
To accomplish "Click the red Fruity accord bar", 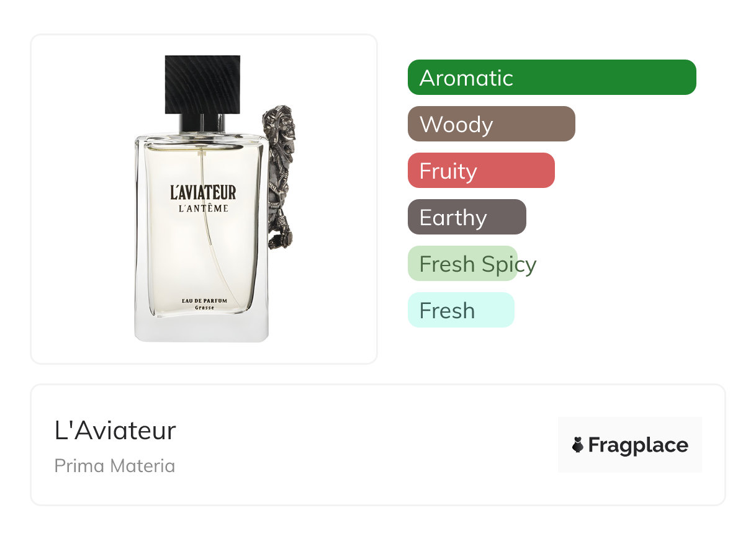I will [x=481, y=171].
